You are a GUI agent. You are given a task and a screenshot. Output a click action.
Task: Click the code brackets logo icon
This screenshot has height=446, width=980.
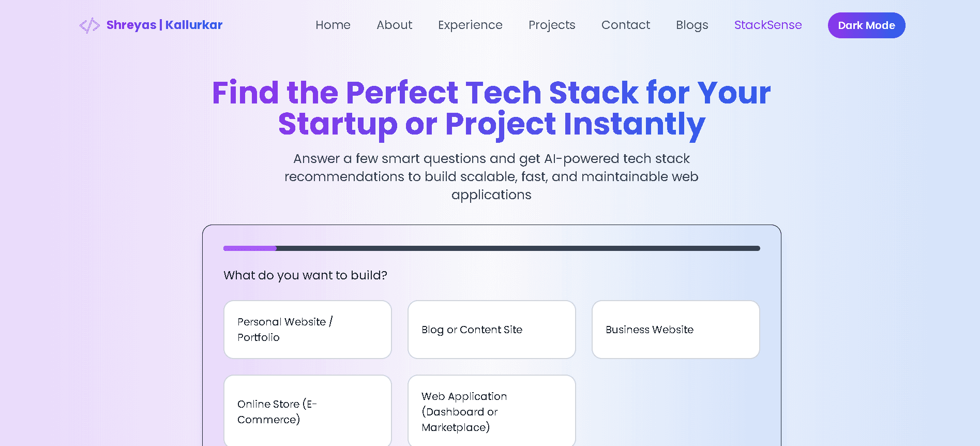(x=89, y=25)
